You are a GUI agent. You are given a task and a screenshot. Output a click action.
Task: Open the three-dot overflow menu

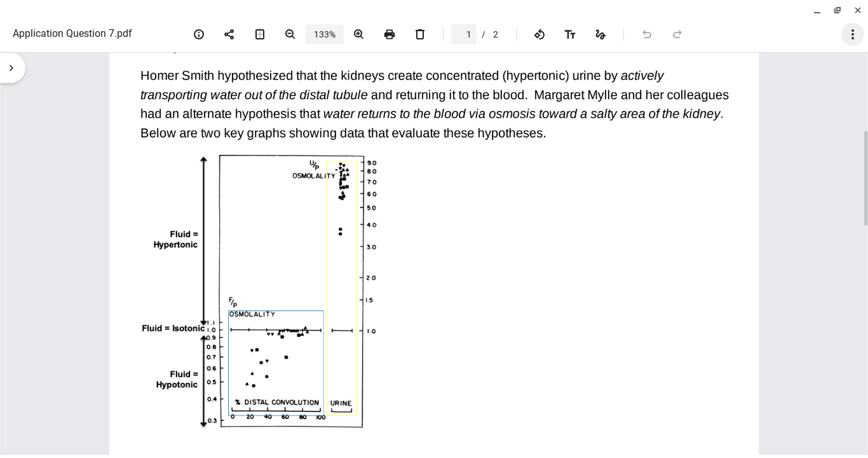(853, 34)
